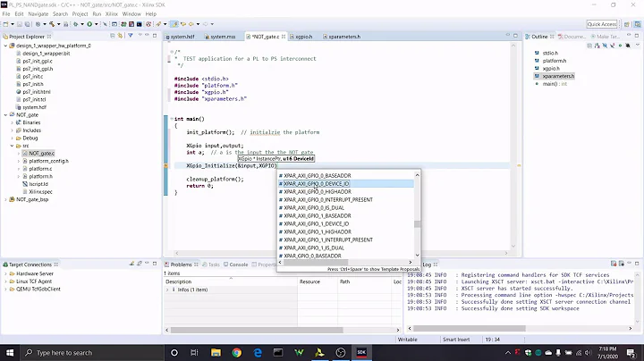Viewport: 644px width, 361px height.
Task: Select XPAR_AXI_GPIO_1_DEVICE_ID from autocomplete list
Action: [317, 223]
